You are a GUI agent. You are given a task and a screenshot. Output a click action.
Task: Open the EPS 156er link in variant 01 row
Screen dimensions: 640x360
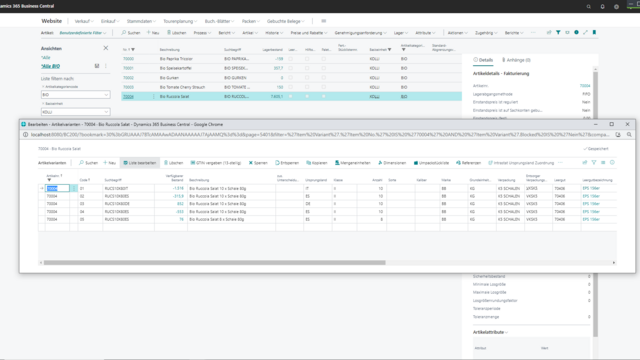tap(591, 189)
